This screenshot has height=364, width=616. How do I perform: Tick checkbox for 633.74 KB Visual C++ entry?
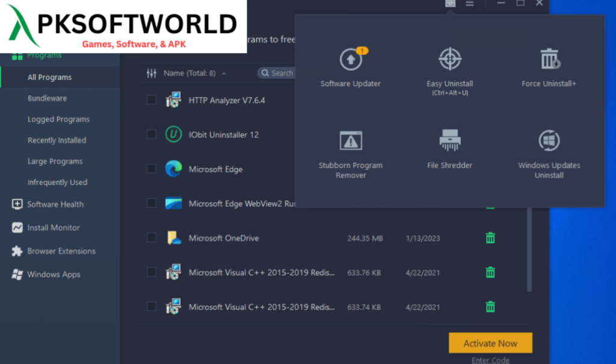(151, 306)
